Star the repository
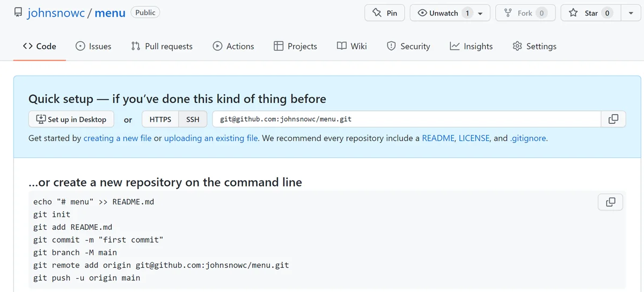Image resolution: width=644 pixels, height=292 pixels. 590,13
